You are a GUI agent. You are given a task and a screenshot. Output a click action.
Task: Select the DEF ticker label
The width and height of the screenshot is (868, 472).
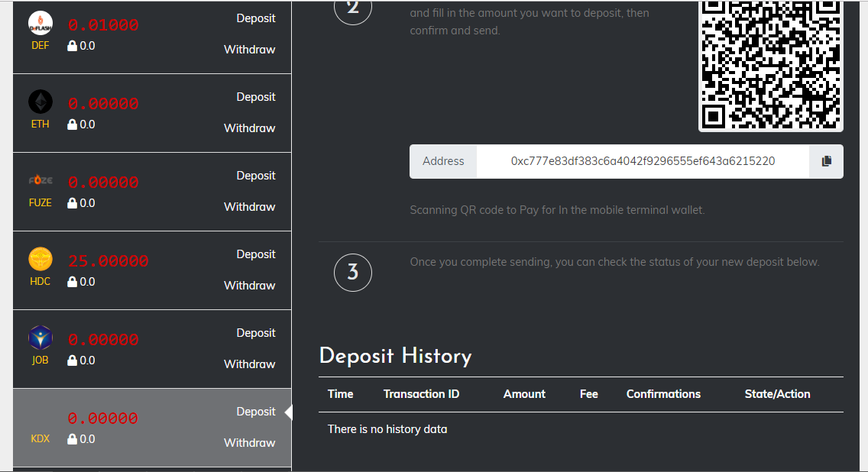(x=40, y=46)
